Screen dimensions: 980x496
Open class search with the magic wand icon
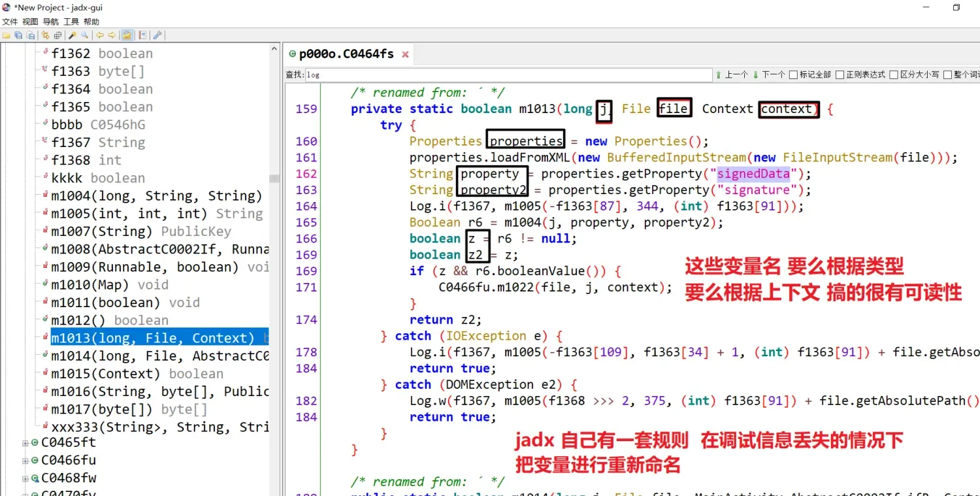[x=73, y=35]
